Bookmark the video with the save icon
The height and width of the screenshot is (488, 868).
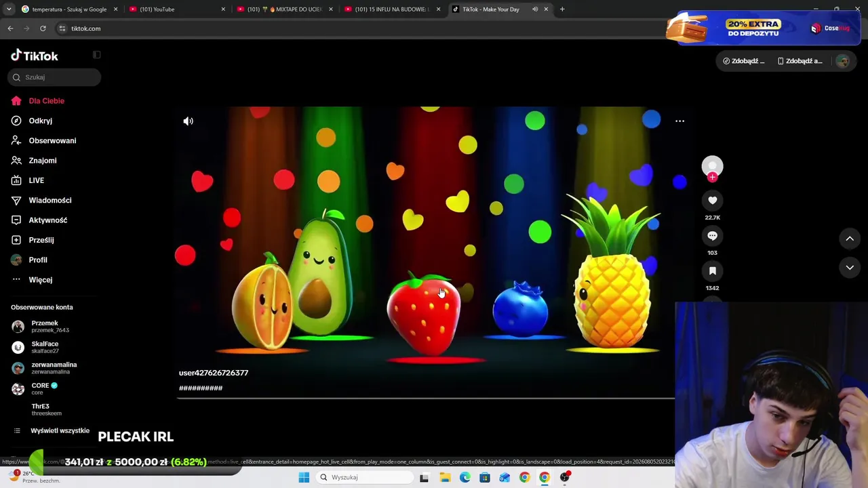(712, 271)
